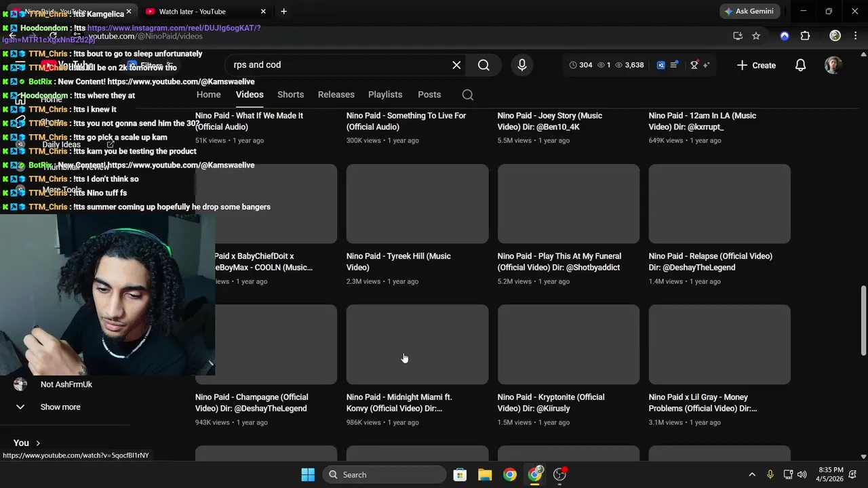Viewport: 868px width, 488px height.
Task: Open the Windows Start menu
Action: 308,474
